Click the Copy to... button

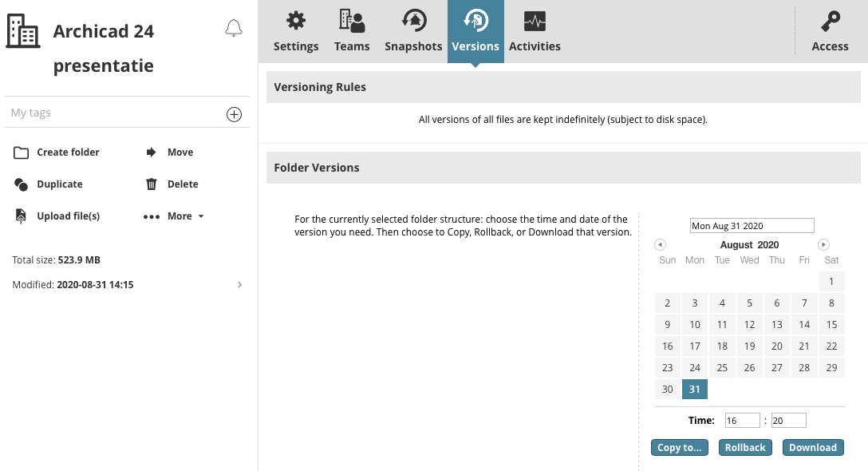[x=679, y=448]
